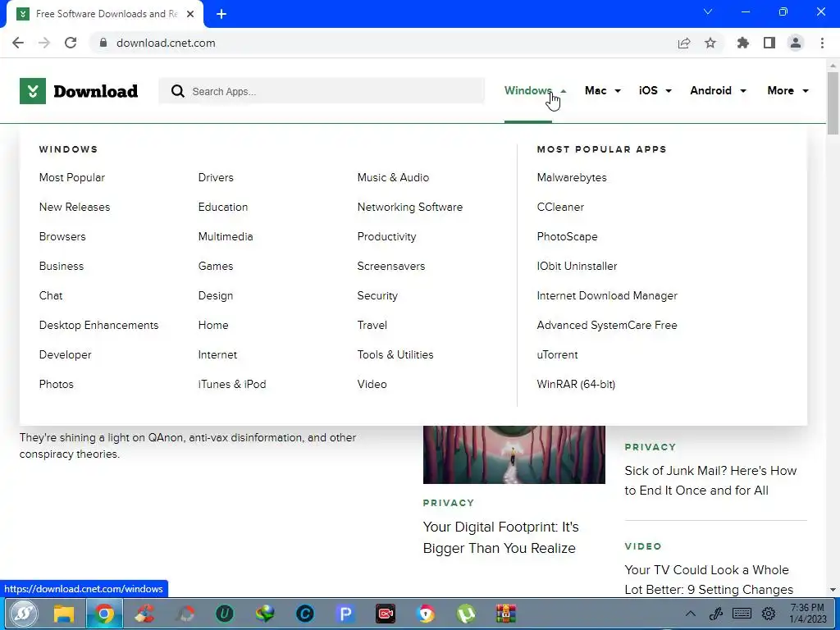This screenshot has height=630, width=840.
Task: Click the search magnifier icon
Action: pyautogui.click(x=178, y=91)
